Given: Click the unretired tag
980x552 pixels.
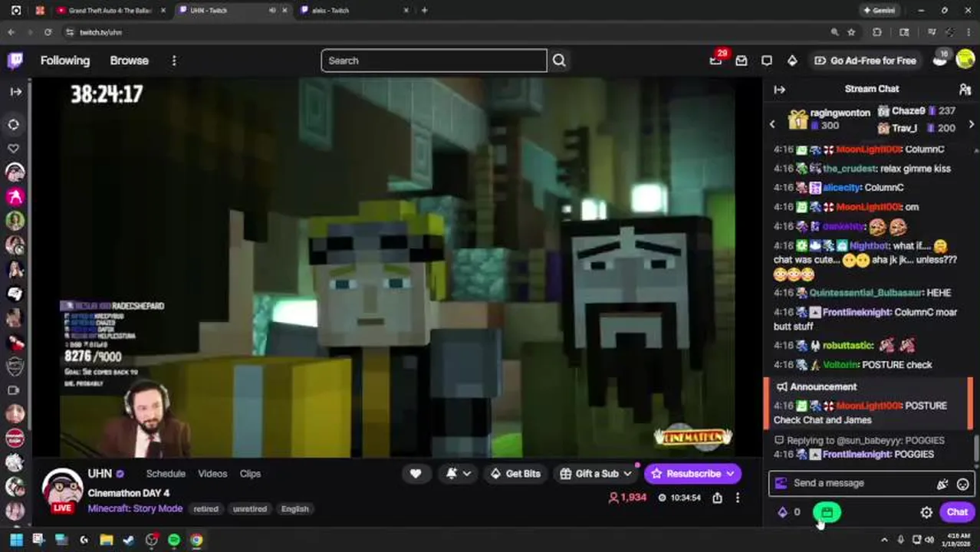Looking at the screenshot, I should 250,509.
